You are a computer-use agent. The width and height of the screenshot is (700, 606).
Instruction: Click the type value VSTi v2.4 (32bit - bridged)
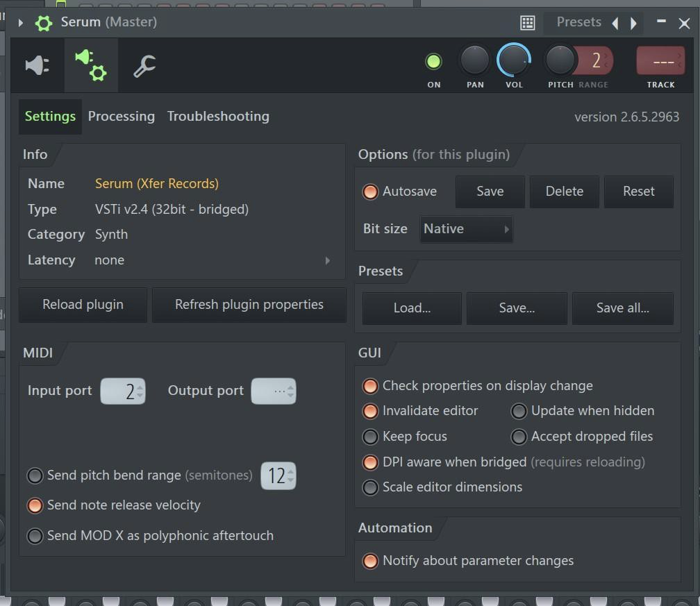click(172, 210)
